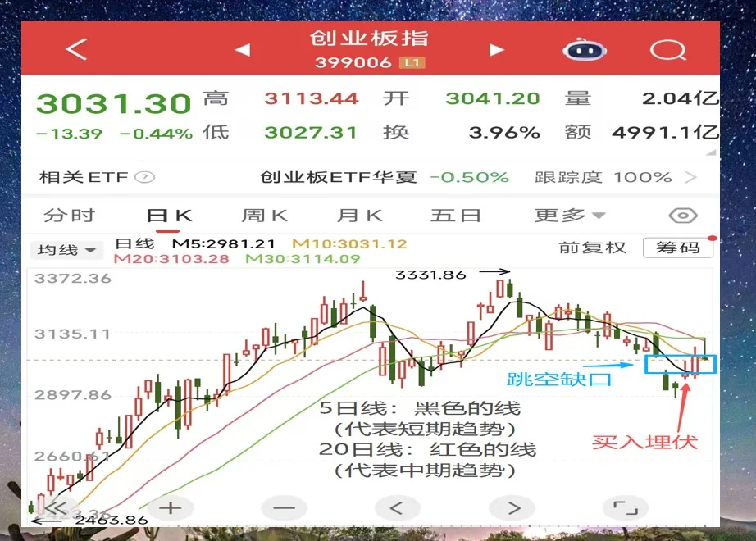The height and width of the screenshot is (541, 756).
Task: Zoom in the chart with plus button
Action: (171, 508)
